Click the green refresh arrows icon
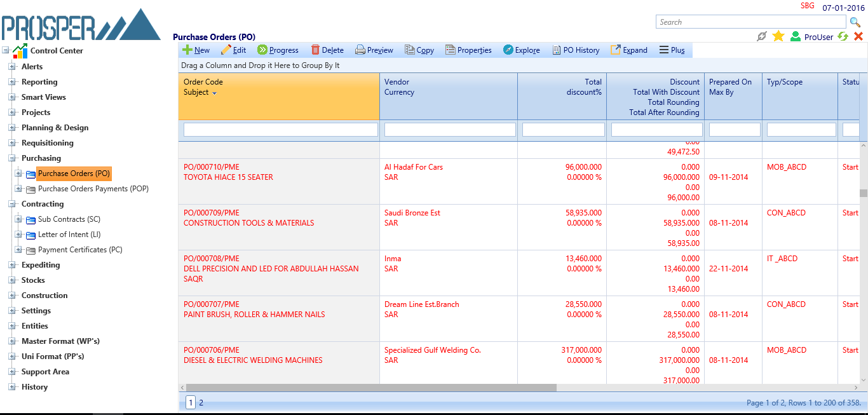The image size is (868, 415). [x=843, y=37]
